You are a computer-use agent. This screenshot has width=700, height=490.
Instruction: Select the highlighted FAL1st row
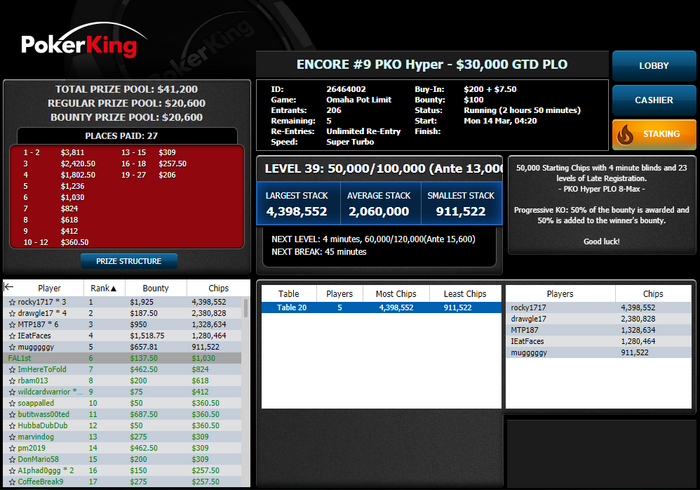point(123,358)
